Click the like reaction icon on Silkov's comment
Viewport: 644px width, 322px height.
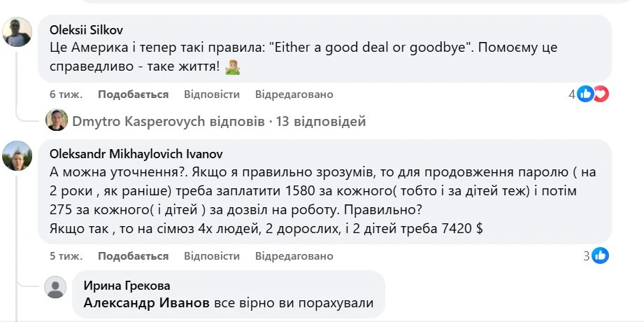tap(586, 94)
